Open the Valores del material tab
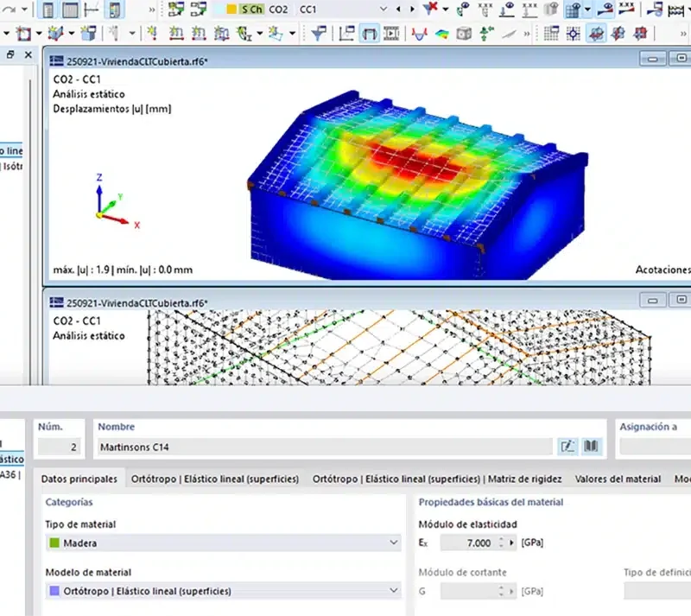The width and height of the screenshot is (691, 616). [x=618, y=479]
